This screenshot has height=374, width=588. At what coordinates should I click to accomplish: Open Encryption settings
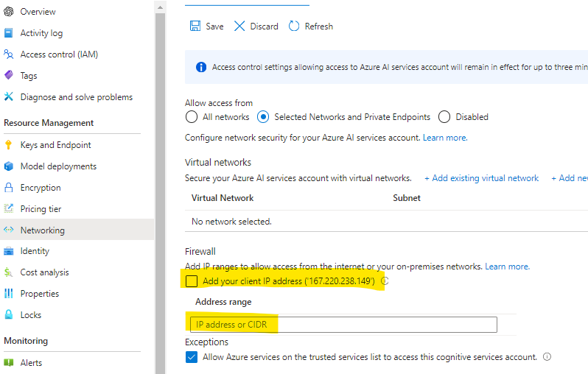click(41, 188)
